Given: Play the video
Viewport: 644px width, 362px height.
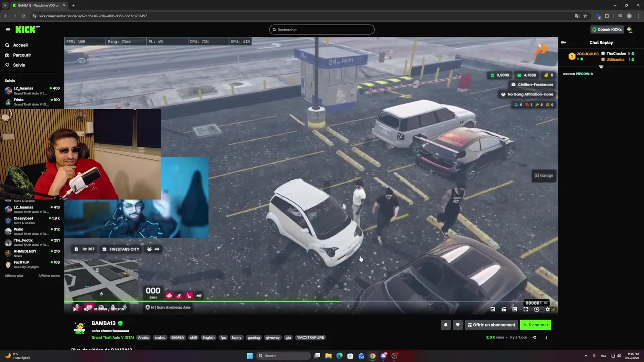Looking at the screenshot, I should (x=76, y=309).
